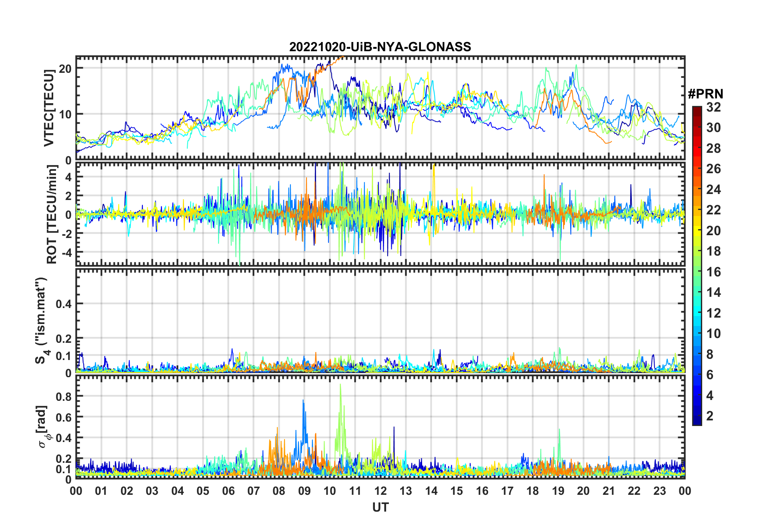The image size is (761, 532).
Task: Click the "0.4" tick on the S4 axis
Action: (x=64, y=304)
